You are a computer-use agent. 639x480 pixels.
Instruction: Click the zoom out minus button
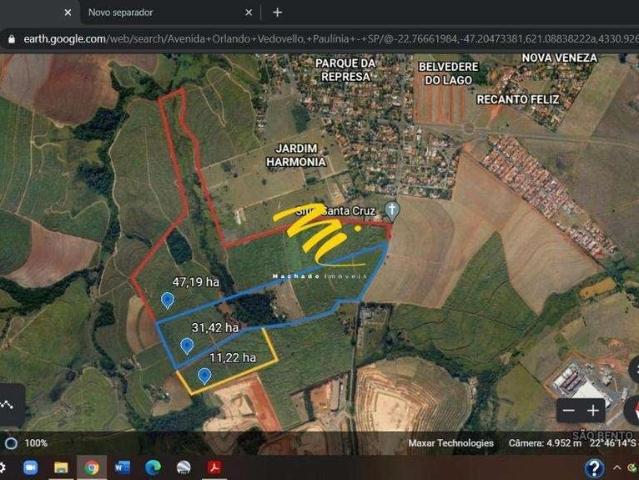[568, 410]
